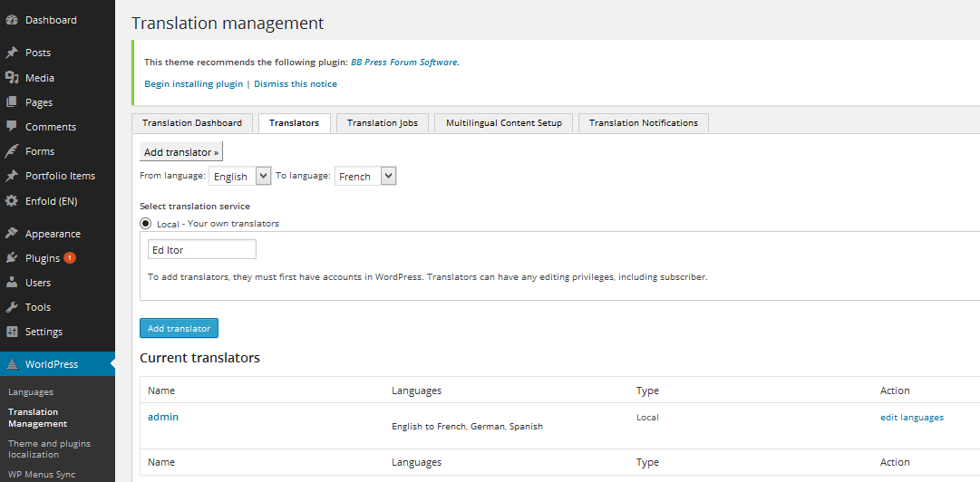Screen dimensions: 980x482
Task: Switch to the Translation Jobs tab
Action: pos(383,123)
